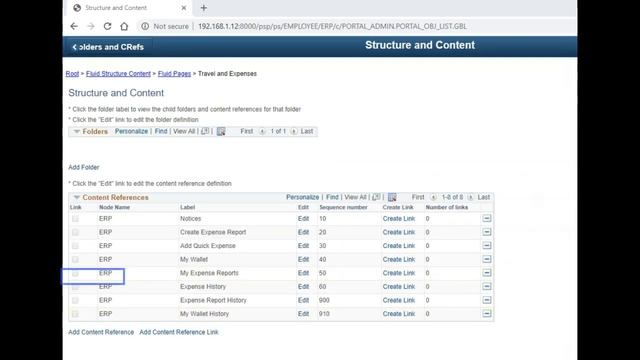Screen dimensions: 640x360
Task: Go back to Folders and CRefs
Action: pyautogui.click(x=108, y=47)
